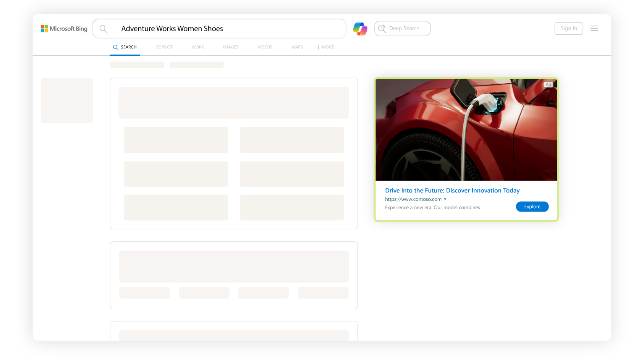This screenshot has height=362, width=644.
Task: Expand the arrow next to the contoso.com URL
Action: 445,199
